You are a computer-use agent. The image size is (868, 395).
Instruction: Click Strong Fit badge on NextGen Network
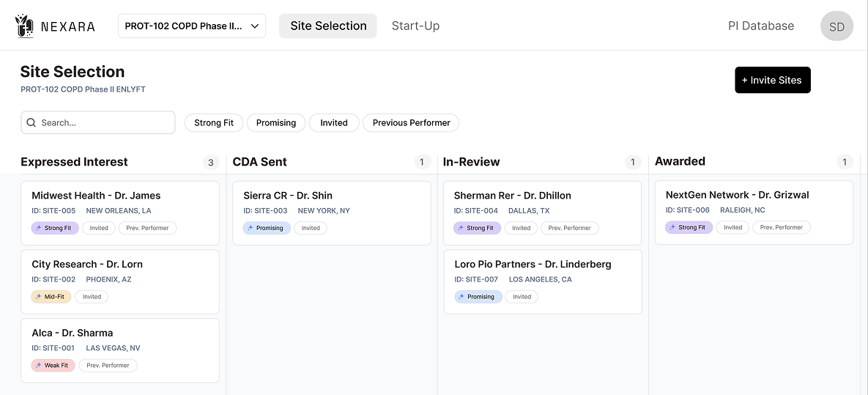(x=689, y=227)
